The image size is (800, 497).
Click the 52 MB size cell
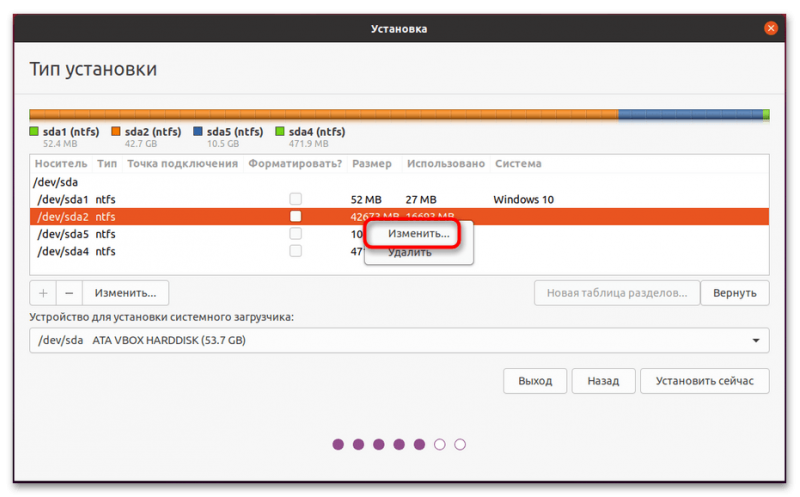coord(366,200)
